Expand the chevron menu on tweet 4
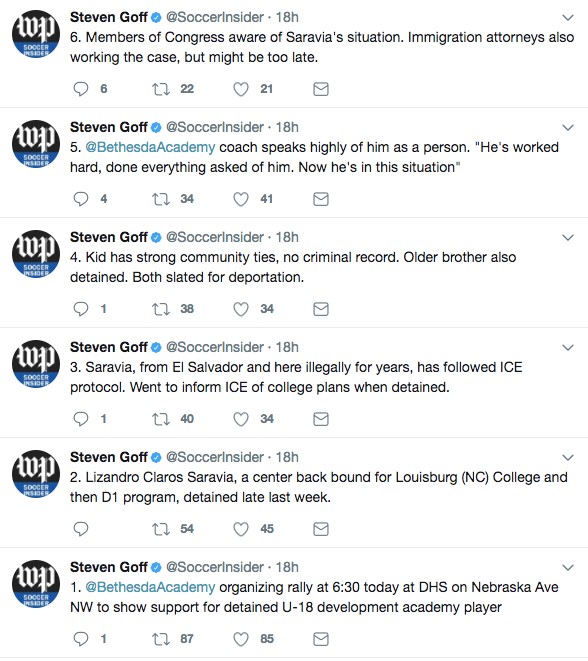 [x=568, y=238]
